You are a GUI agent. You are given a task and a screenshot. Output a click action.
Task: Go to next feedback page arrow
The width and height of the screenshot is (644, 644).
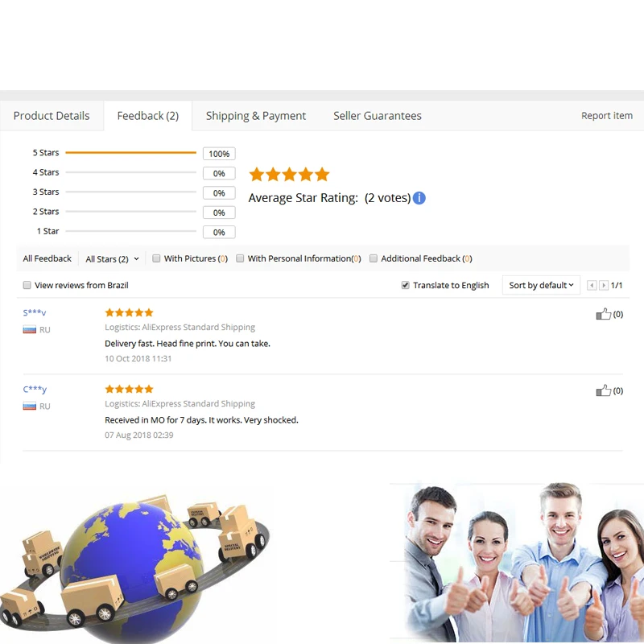coord(603,285)
